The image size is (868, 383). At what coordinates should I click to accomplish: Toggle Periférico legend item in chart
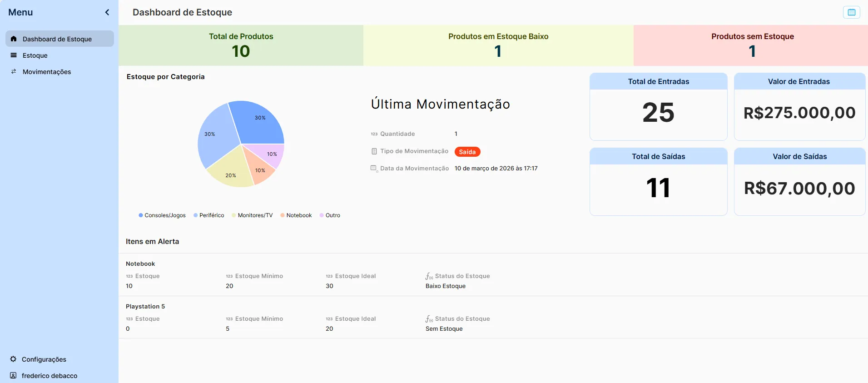click(x=209, y=215)
